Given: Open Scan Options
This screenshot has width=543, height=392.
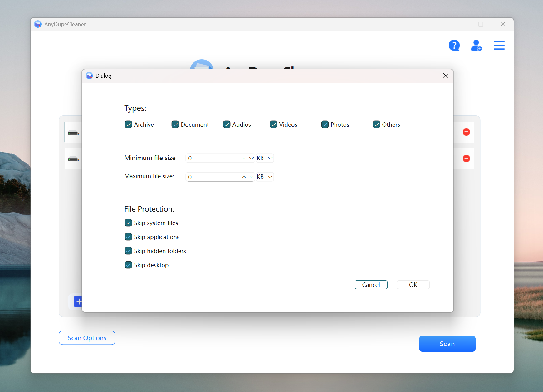Looking at the screenshot, I should pyautogui.click(x=87, y=338).
